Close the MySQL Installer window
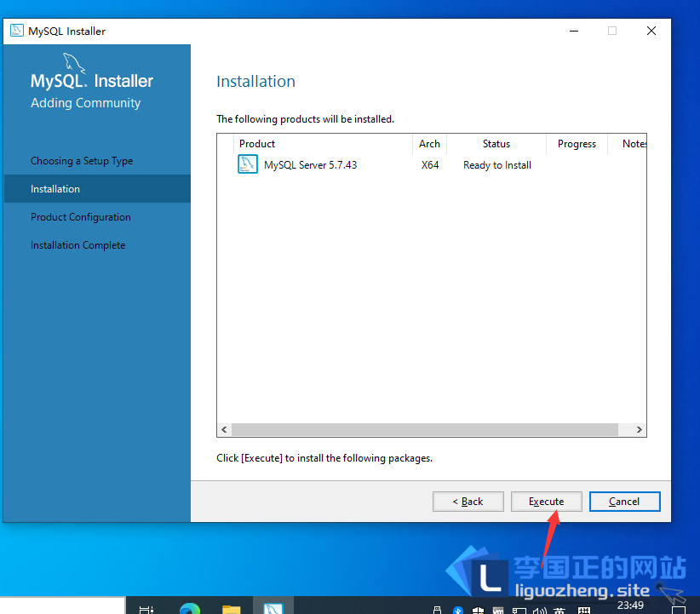Viewport: 700px width, 614px height. tap(651, 31)
